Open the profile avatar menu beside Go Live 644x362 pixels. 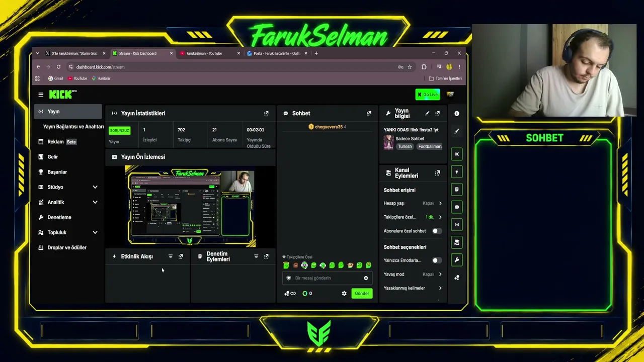tap(450, 95)
